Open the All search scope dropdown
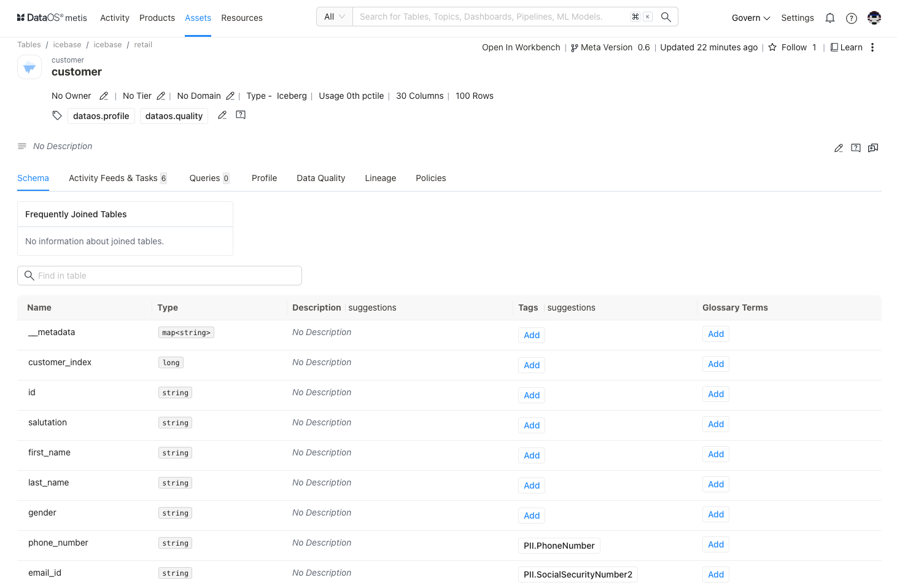Image resolution: width=897 pixels, height=588 pixels. (335, 17)
